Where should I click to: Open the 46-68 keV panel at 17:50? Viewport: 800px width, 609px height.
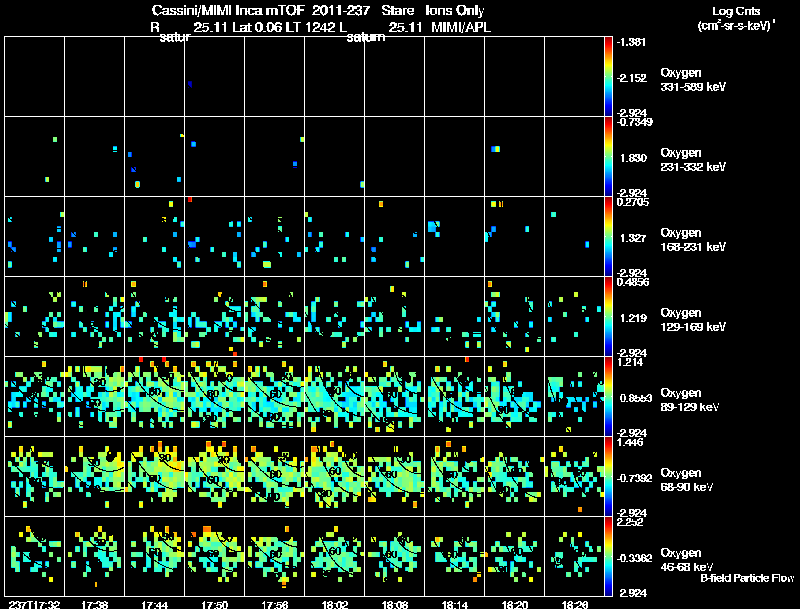(x=214, y=556)
